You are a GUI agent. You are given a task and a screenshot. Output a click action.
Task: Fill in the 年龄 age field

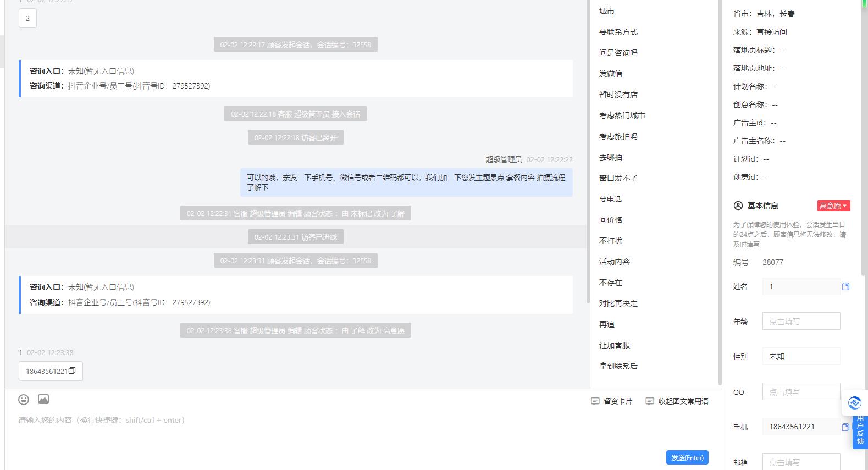[801, 321]
